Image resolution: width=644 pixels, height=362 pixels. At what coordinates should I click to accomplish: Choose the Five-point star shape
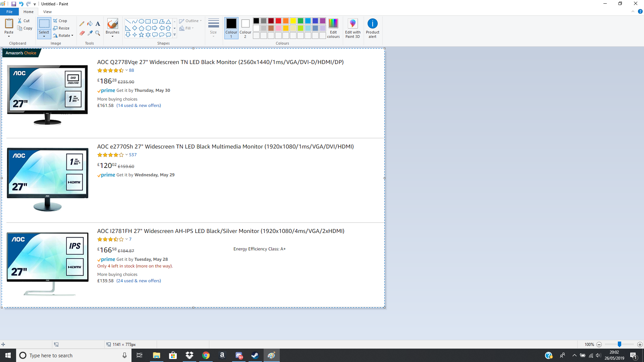(x=141, y=35)
